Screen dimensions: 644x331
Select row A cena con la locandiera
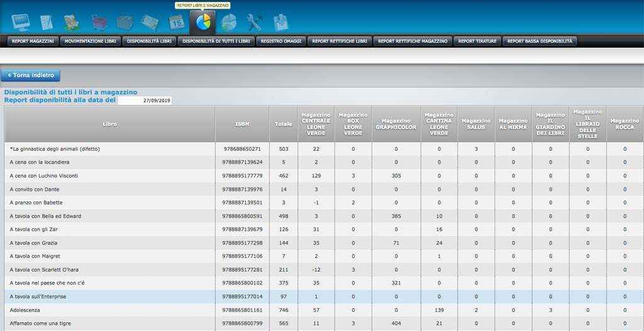pyautogui.click(x=324, y=162)
